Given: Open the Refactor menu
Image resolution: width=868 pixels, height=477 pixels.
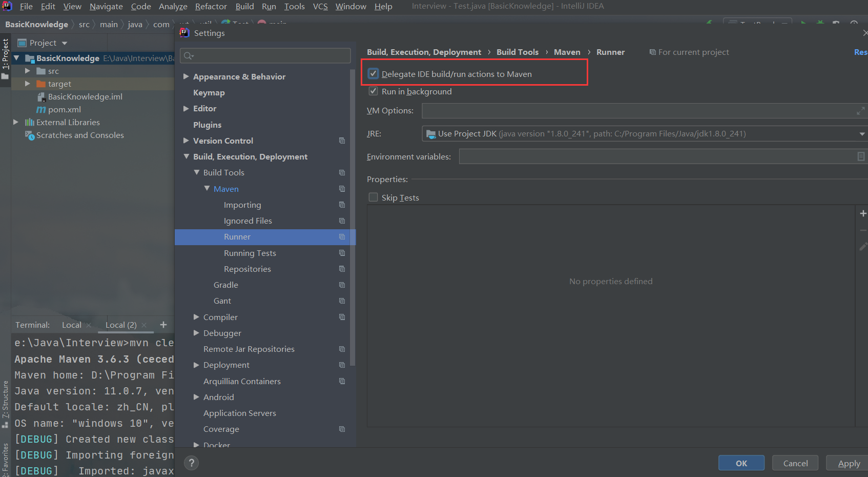Looking at the screenshot, I should [x=211, y=6].
